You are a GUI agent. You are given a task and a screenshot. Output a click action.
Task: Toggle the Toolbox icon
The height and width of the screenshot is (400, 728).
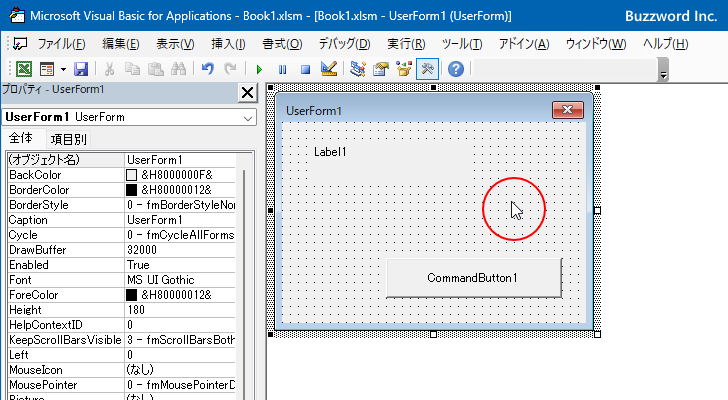click(x=427, y=69)
